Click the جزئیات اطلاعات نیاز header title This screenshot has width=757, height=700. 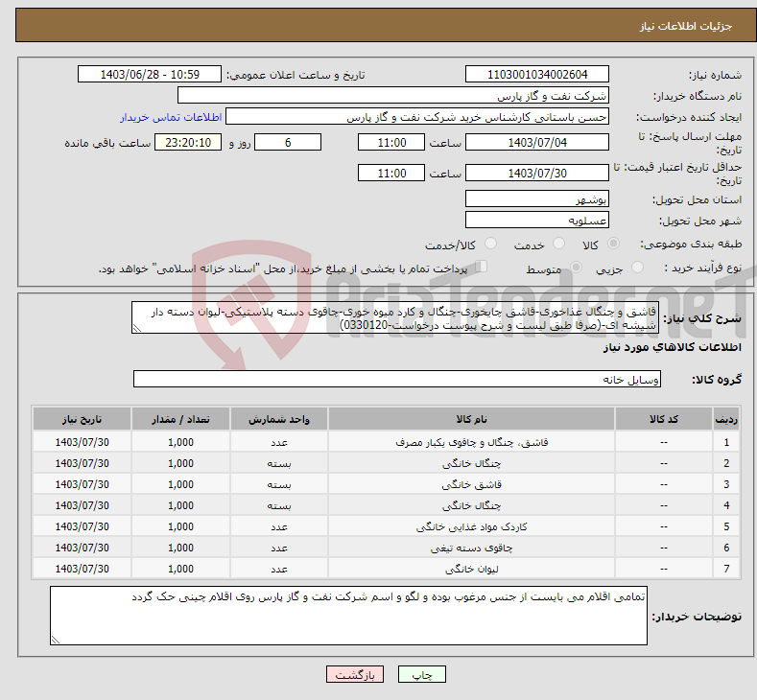click(x=686, y=26)
